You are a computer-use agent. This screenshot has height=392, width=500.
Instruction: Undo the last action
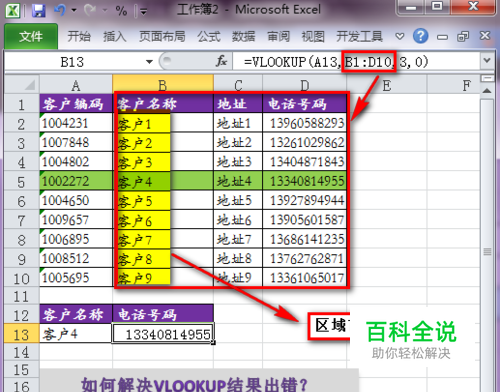pyautogui.click(x=60, y=10)
